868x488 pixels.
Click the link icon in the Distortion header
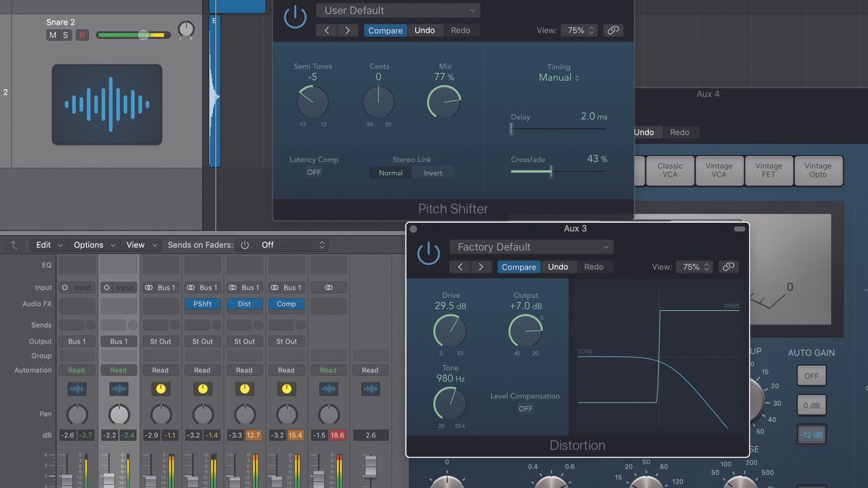[728, 266]
